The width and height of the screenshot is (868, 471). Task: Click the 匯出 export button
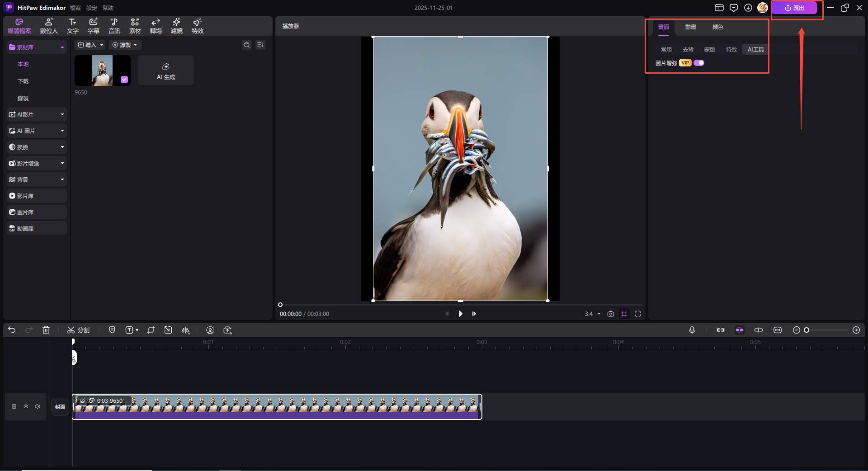pyautogui.click(x=794, y=8)
